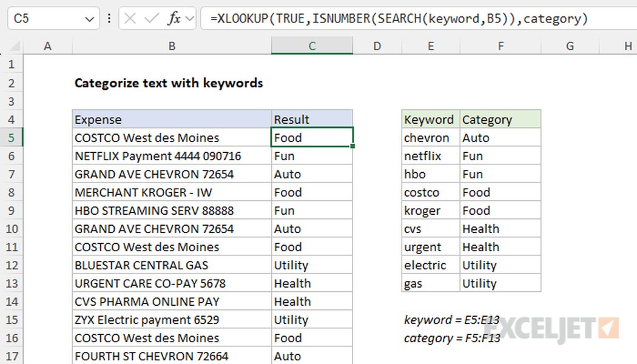Click the note 'category = F5:F13'
Viewport: 637px width, 364px height.
pyautogui.click(x=452, y=338)
